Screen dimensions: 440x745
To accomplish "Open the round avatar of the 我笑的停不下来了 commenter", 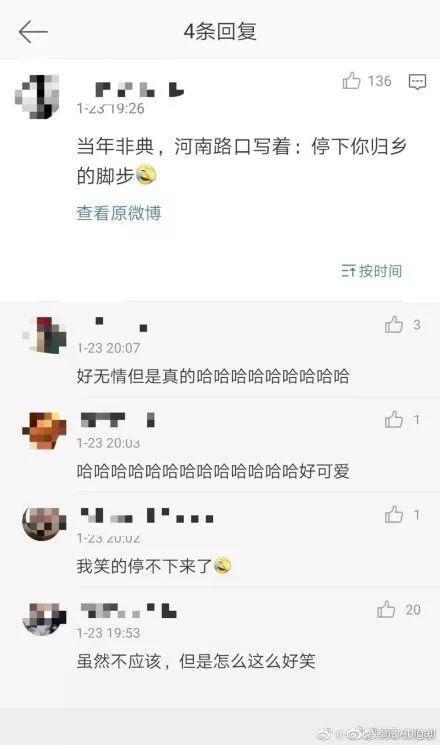I will pos(44,523).
